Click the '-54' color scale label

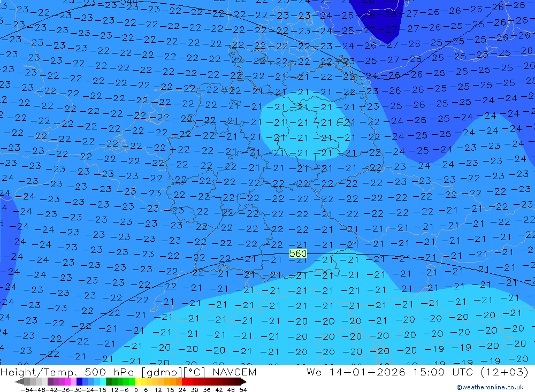click(27, 390)
